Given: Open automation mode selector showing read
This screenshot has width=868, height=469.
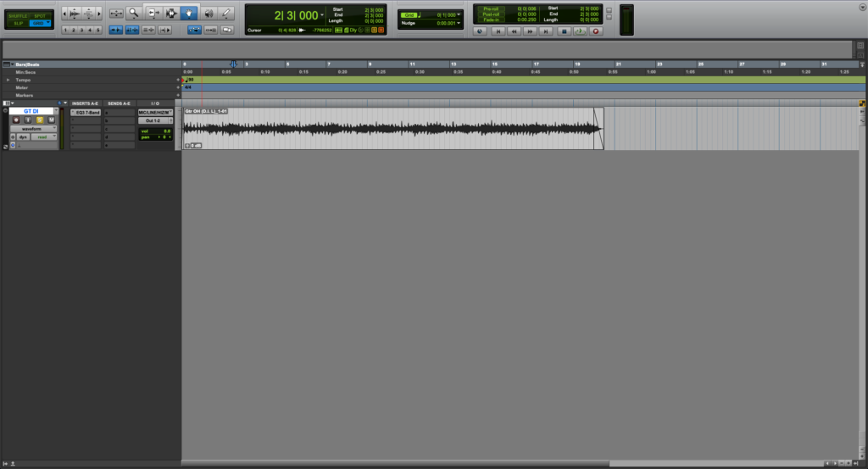Looking at the screenshot, I should tap(44, 137).
